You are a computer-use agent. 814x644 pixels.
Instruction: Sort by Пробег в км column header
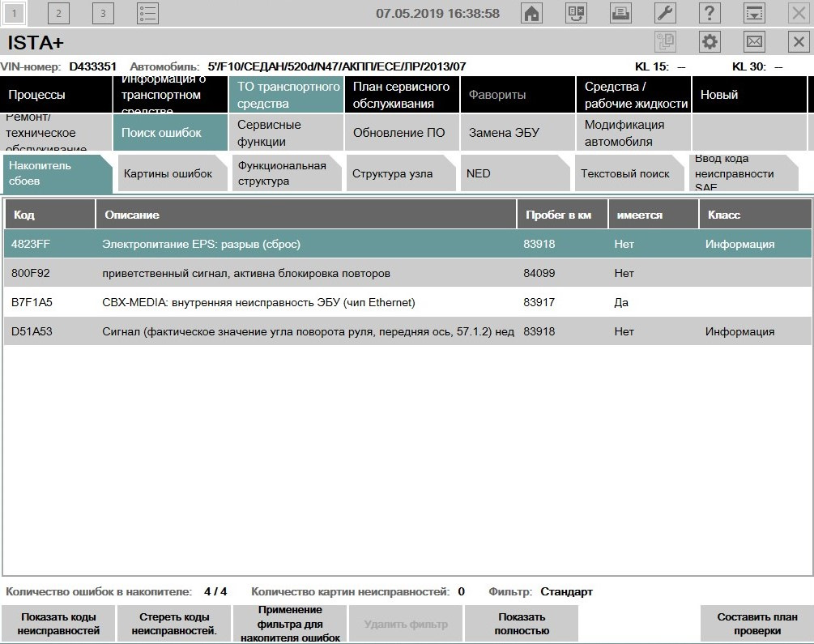[x=563, y=215]
